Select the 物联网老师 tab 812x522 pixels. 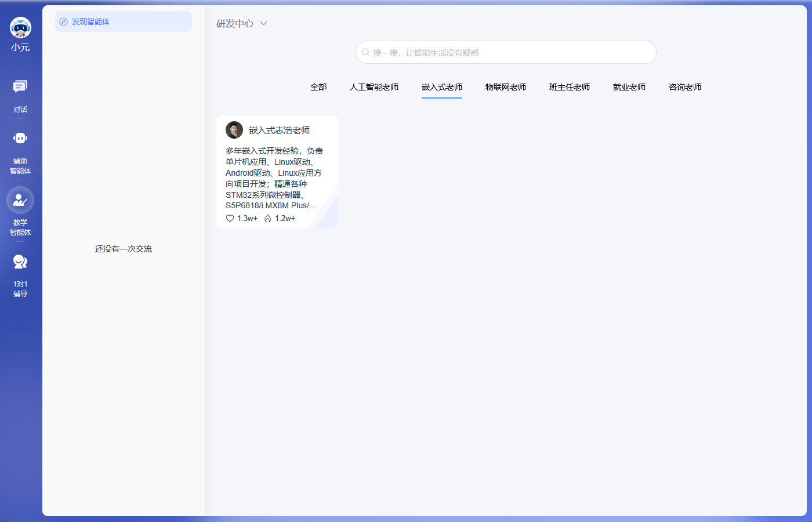tap(506, 87)
